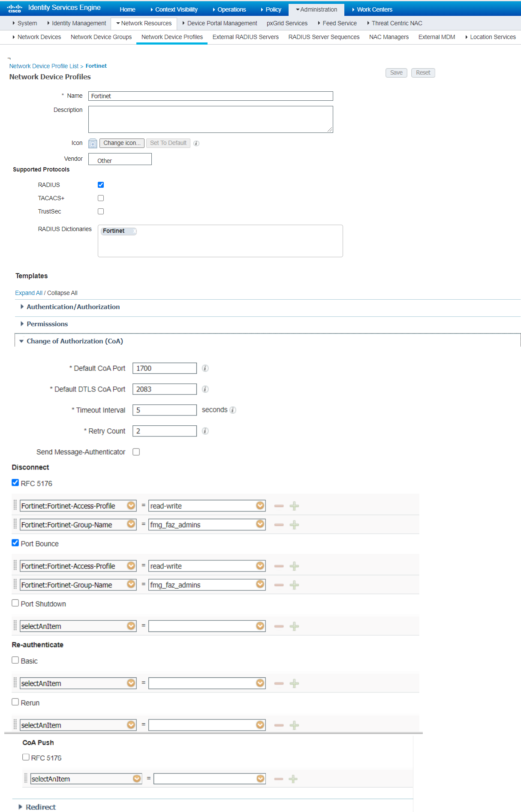The width and height of the screenshot is (521, 812).
Task: Toggle Send Message-Authenticator checkbox
Action: coord(136,452)
